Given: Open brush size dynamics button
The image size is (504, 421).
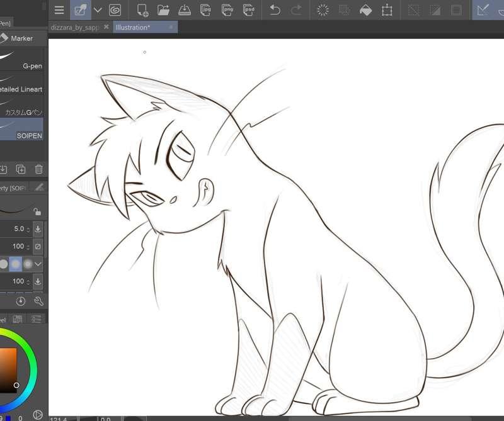Looking at the screenshot, I should pos(38,229).
